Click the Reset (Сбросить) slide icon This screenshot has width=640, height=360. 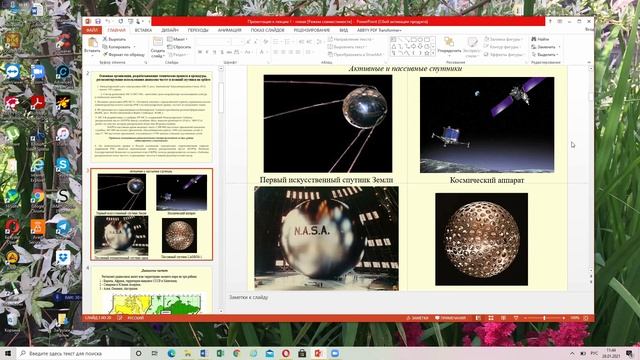[x=170, y=47]
